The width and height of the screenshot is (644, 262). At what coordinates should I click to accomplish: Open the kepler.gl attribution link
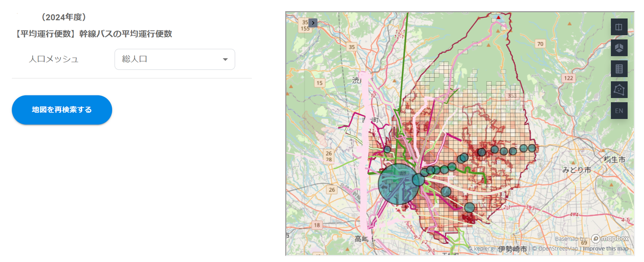(x=482, y=249)
